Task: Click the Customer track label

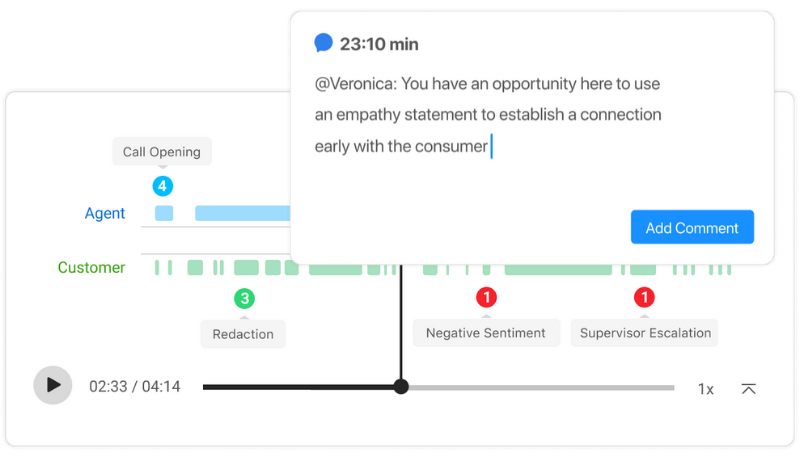Action: pyautogui.click(x=91, y=267)
